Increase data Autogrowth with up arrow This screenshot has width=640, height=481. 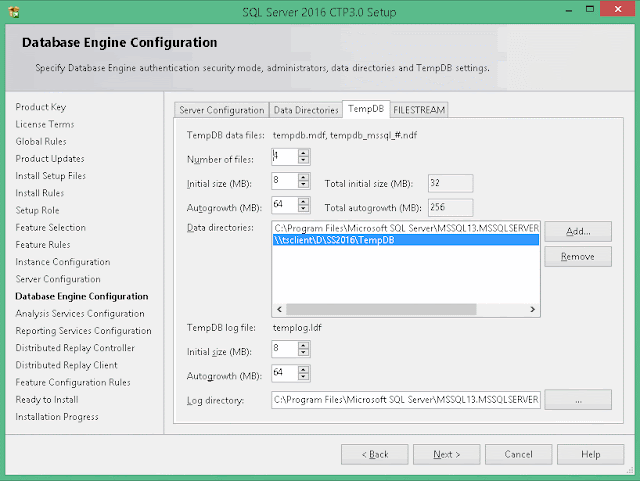[x=303, y=201]
